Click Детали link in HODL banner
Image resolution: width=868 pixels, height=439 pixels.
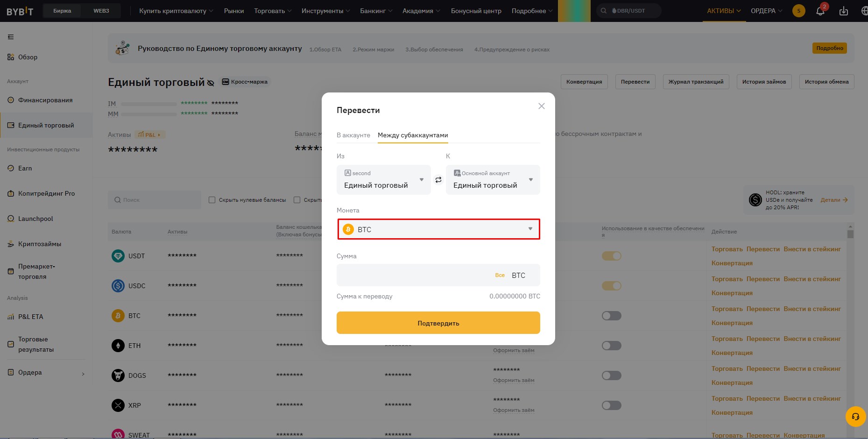pos(834,200)
